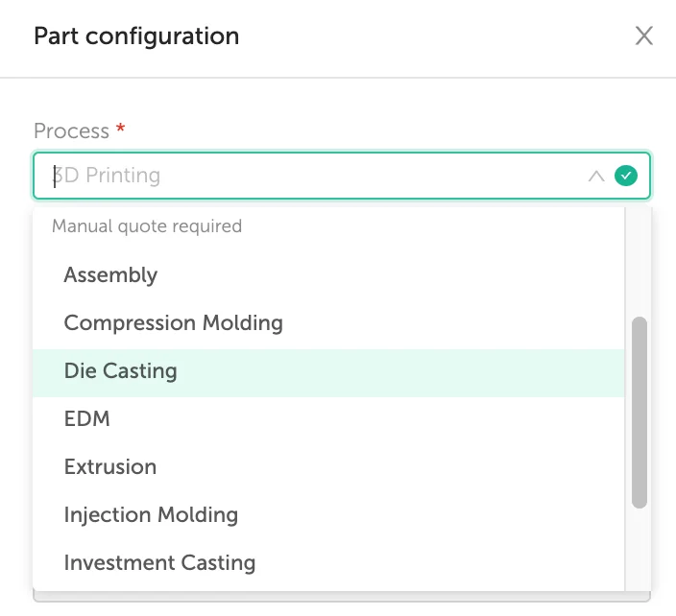Click the divider line beneath the dialog title
676x616 pixels.
coord(338,78)
